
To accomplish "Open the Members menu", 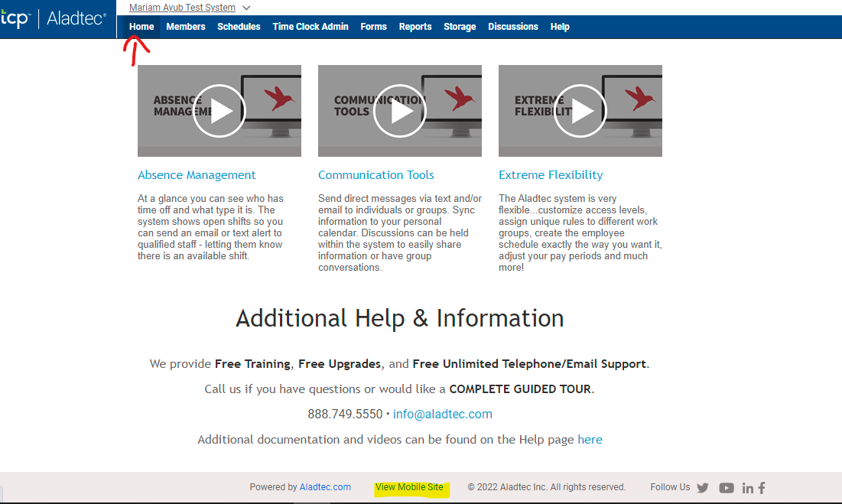I will (x=186, y=27).
